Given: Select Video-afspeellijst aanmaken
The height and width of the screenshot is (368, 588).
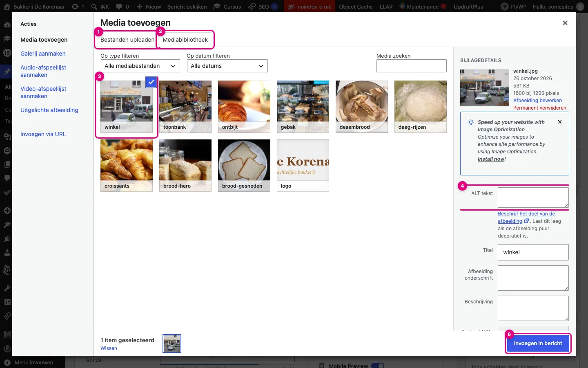Looking at the screenshot, I should [x=43, y=92].
